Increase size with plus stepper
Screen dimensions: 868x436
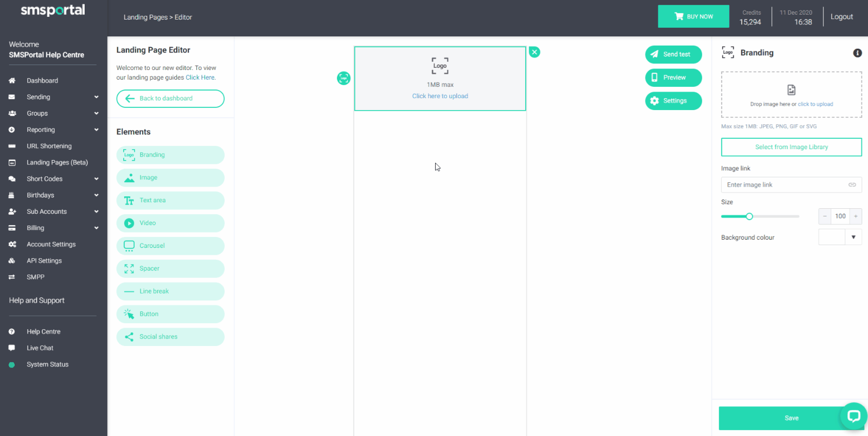coord(856,216)
